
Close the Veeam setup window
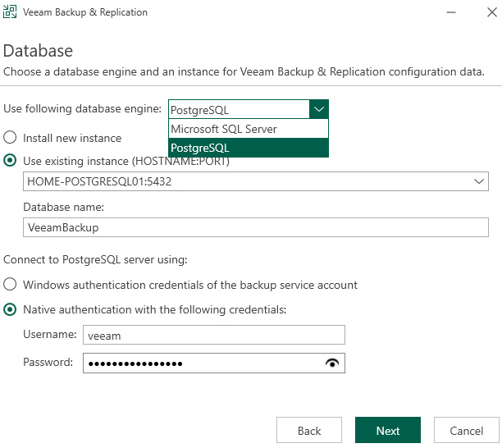(492, 12)
